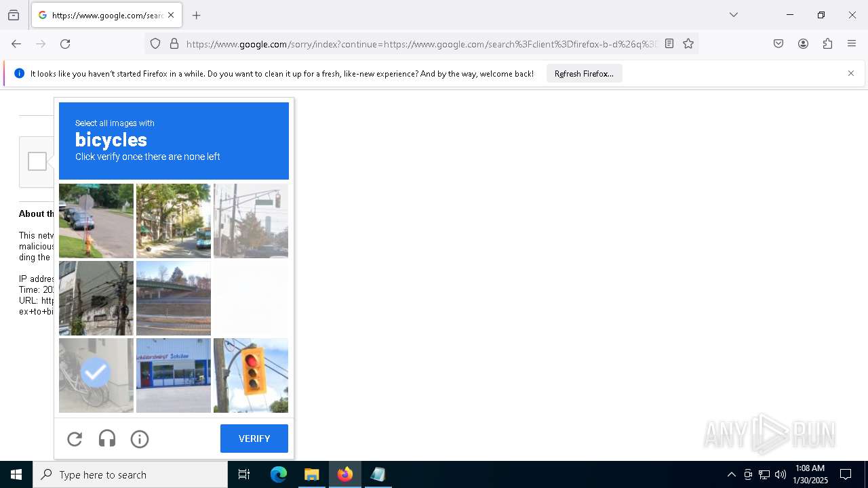Open Firefox View recent browsing icon

pos(14,15)
